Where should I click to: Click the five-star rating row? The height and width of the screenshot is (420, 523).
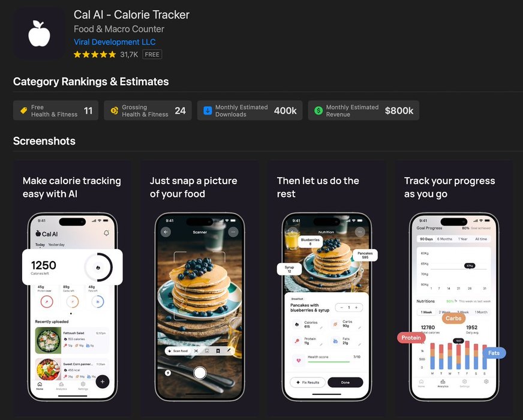coord(95,55)
